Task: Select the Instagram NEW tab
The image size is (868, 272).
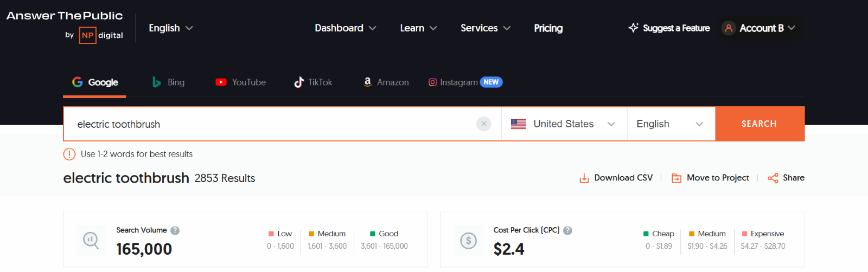Action: 465,82
